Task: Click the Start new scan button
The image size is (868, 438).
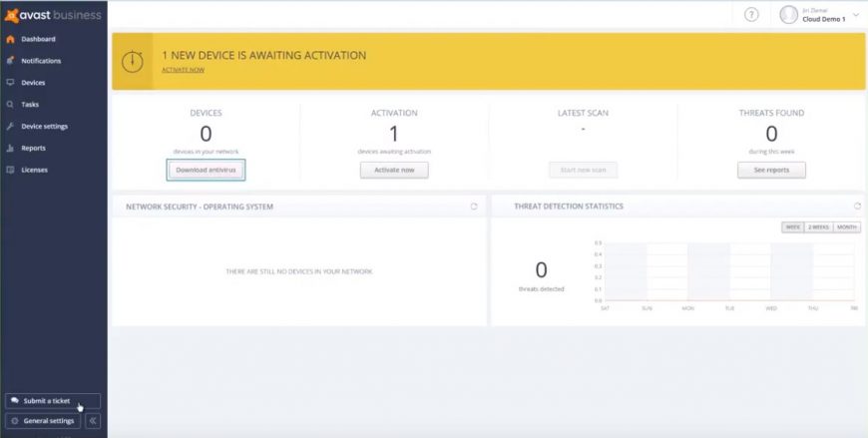Action: [583, 170]
